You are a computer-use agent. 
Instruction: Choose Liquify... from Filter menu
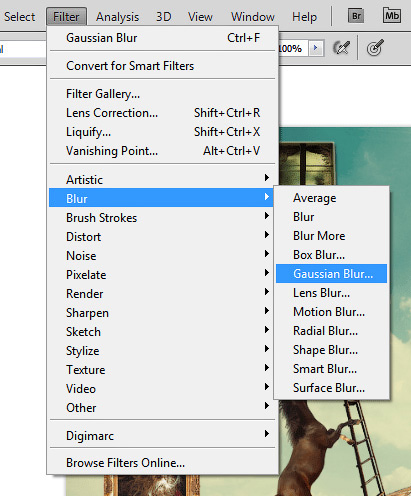(162, 132)
